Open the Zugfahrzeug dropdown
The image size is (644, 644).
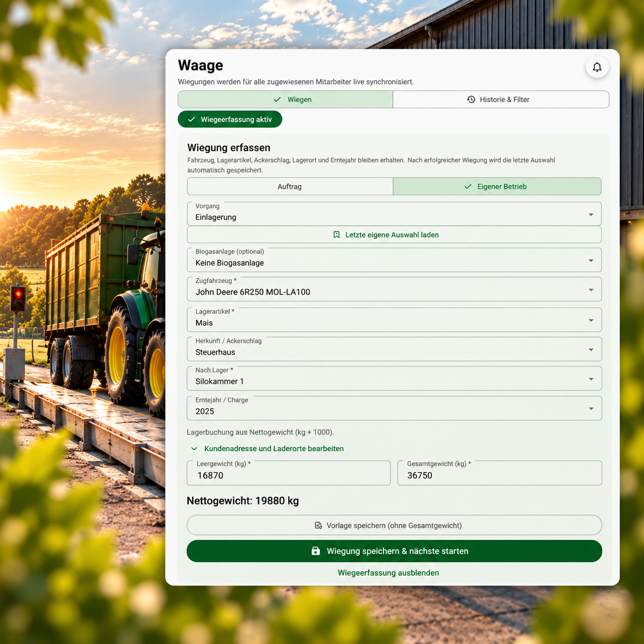[394, 289]
